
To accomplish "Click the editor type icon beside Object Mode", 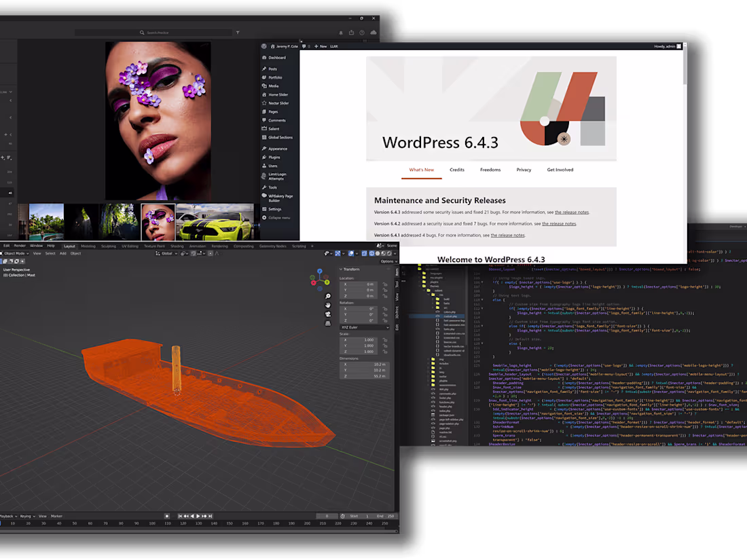I will pyautogui.click(x=4, y=254).
